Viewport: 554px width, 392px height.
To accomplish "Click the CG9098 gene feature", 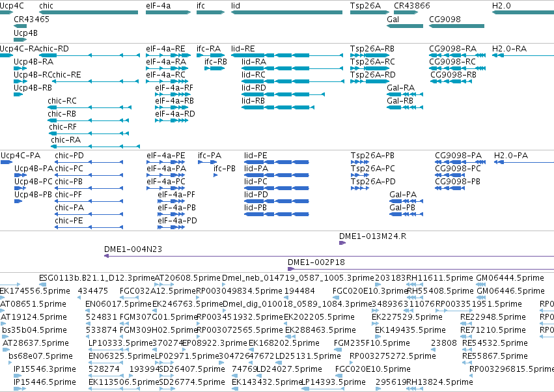I will point(457,26).
